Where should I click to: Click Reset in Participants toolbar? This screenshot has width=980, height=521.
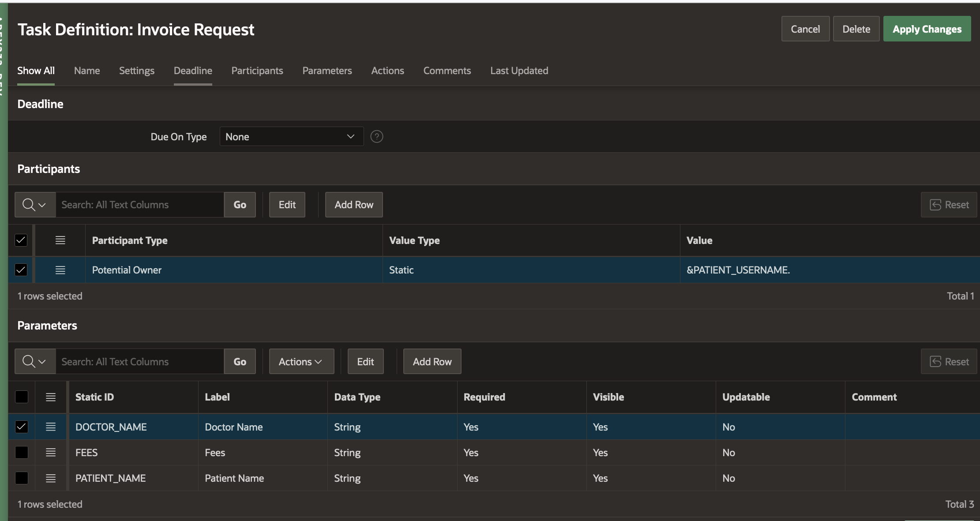click(x=949, y=205)
